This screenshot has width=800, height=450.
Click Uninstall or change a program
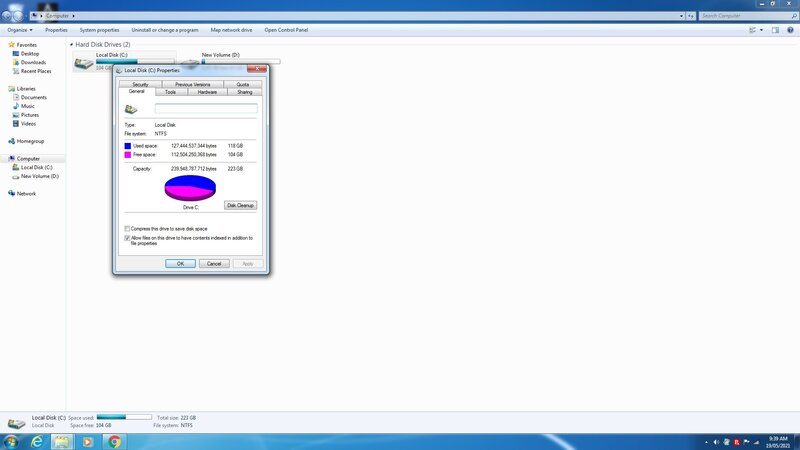pyautogui.click(x=165, y=30)
